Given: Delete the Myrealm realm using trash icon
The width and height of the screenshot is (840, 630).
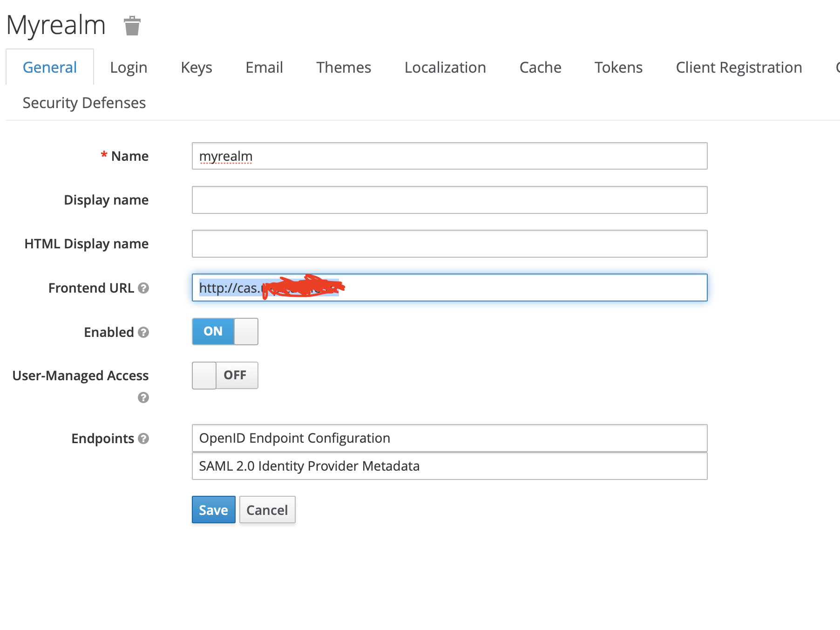Looking at the screenshot, I should coord(132,26).
